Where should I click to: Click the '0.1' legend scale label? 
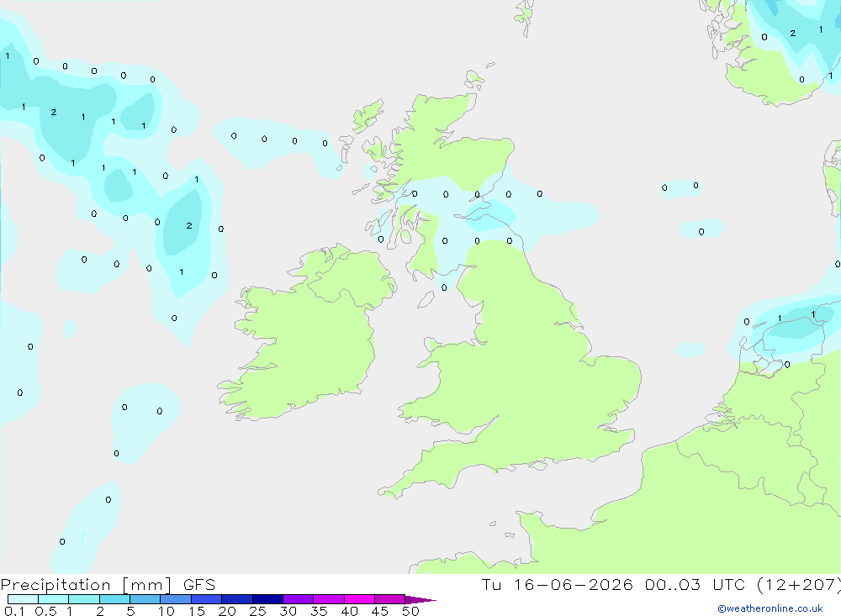tap(14, 611)
